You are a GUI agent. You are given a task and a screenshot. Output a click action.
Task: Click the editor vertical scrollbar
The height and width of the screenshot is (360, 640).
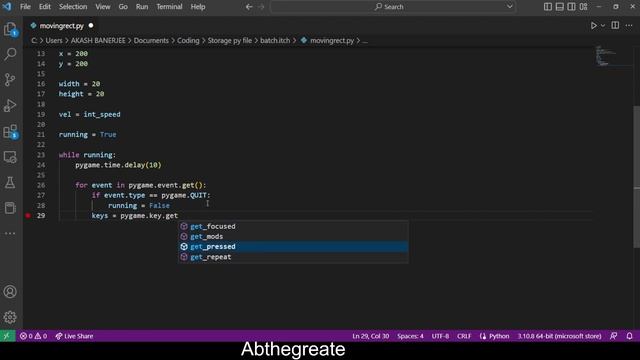(636, 176)
